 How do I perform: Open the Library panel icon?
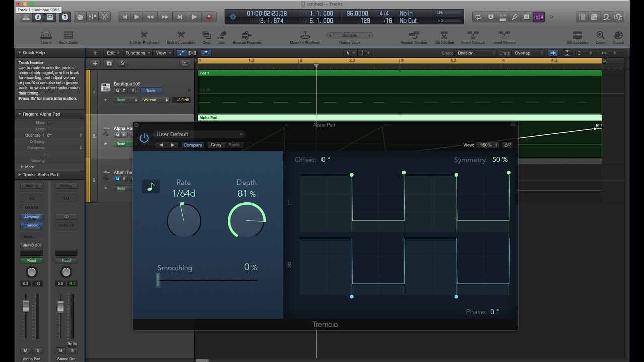(x=26, y=17)
